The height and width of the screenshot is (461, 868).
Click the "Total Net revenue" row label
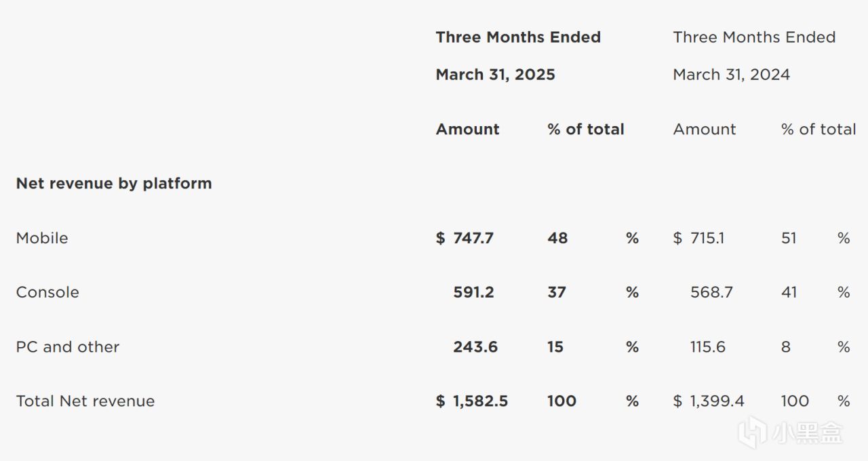pos(85,401)
